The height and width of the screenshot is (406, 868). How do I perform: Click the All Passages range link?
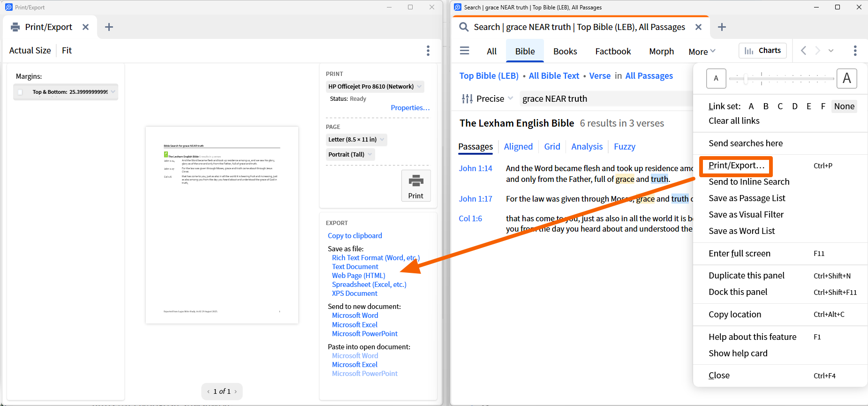[649, 76]
